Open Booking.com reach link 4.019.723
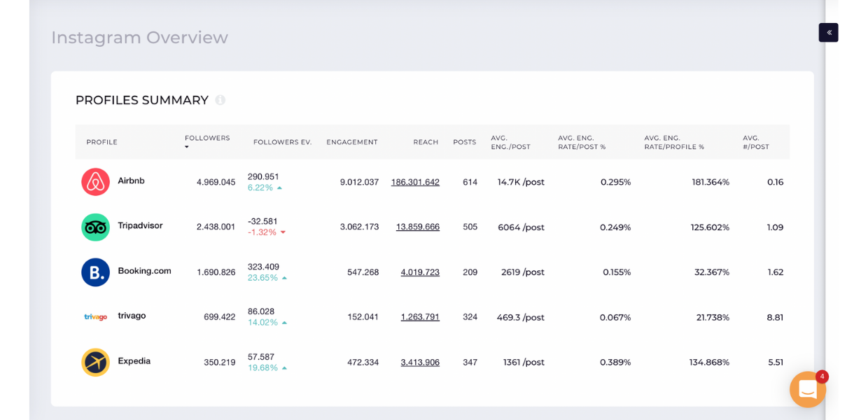This screenshot has width=868, height=420. [420, 272]
